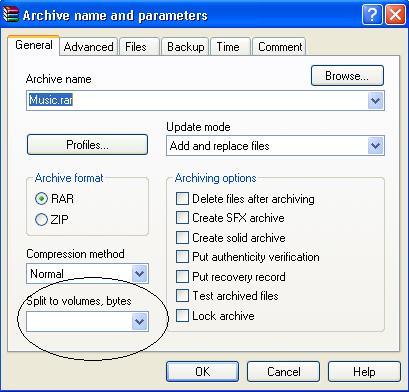409x392 pixels.
Task: Click the Compression method label
Action: 75,254
